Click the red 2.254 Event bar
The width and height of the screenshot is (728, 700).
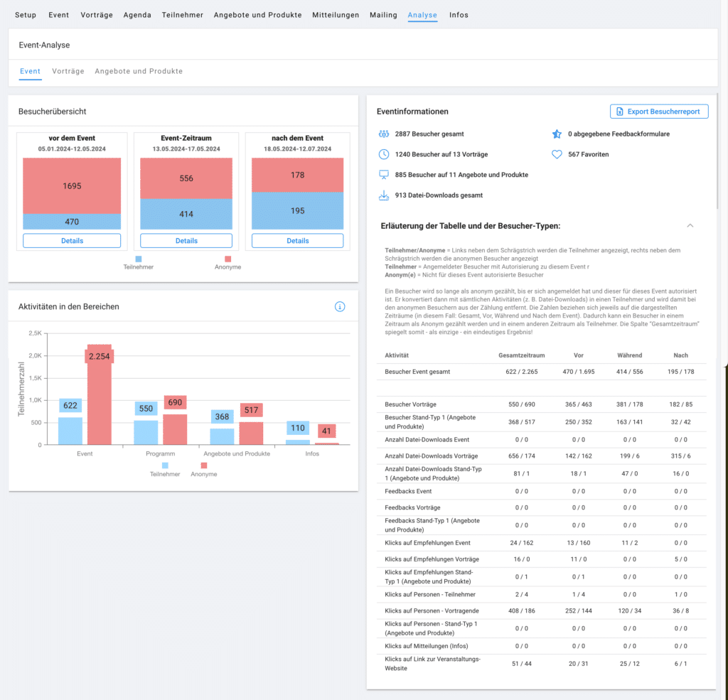(99, 398)
